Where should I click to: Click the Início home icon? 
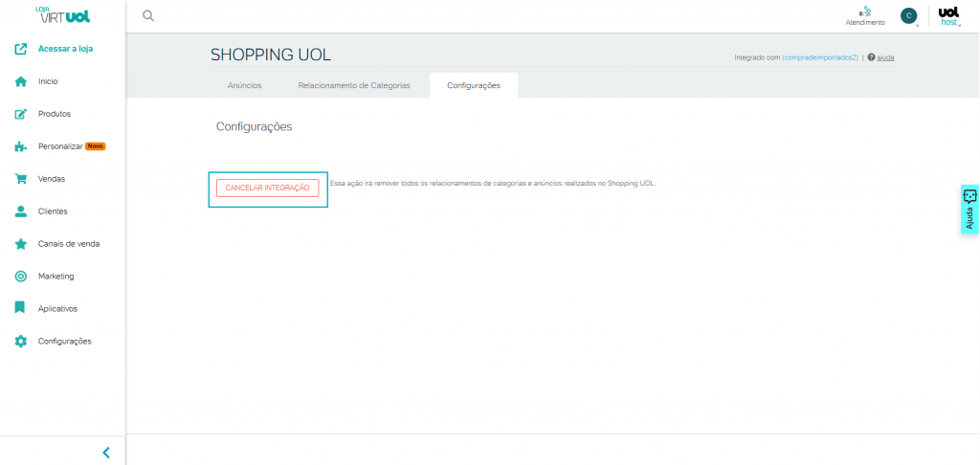[21, 81]
